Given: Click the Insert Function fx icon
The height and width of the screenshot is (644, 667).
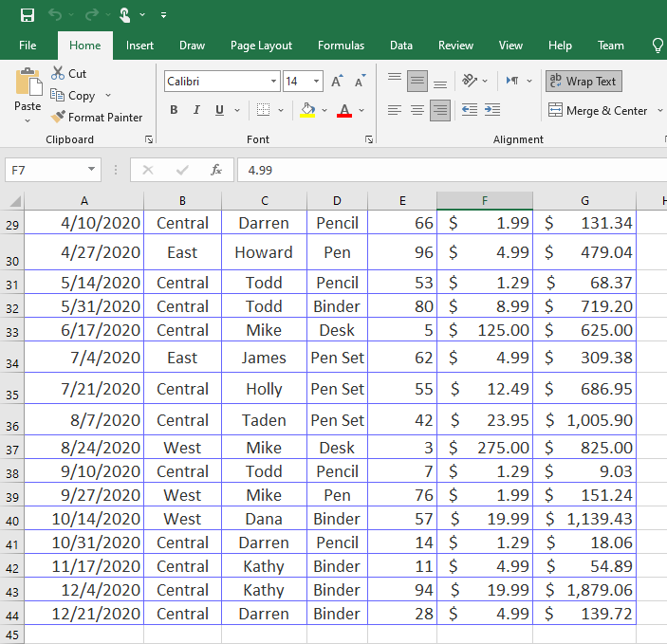Looking at the screenshot, I should 216,170.
